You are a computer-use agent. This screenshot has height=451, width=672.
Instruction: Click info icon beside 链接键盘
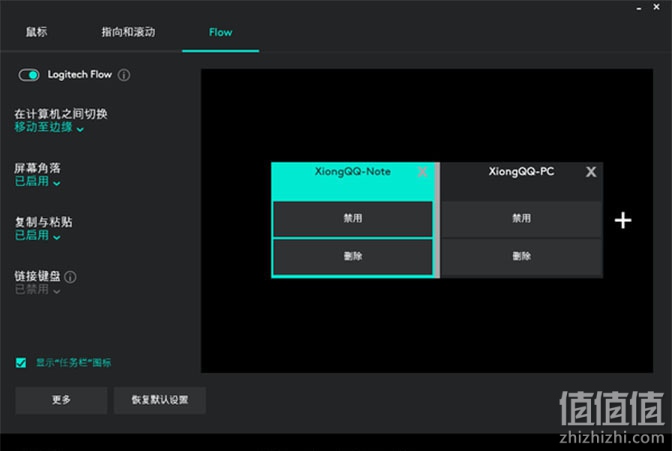pyautogui.click(x=70, y=277)
